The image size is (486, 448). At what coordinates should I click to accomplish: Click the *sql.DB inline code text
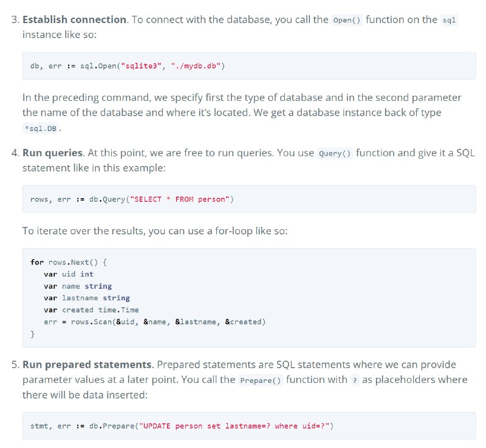tap(41, 128)
